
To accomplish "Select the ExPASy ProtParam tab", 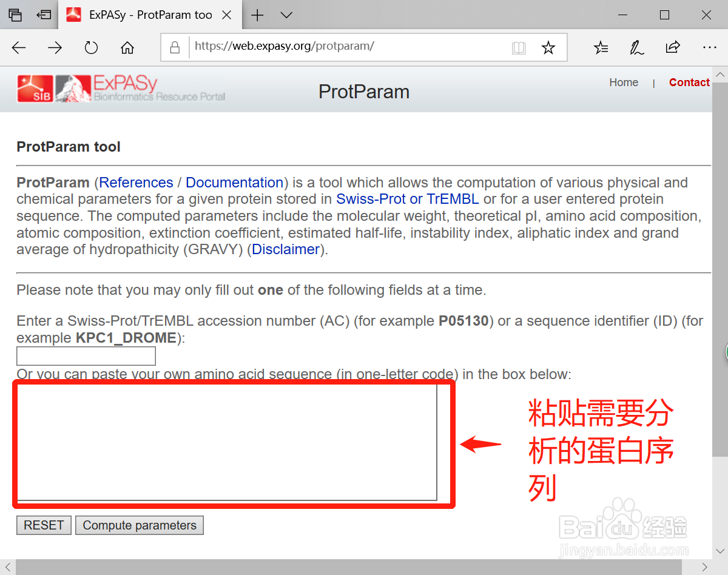I will [x=149, y=15].
